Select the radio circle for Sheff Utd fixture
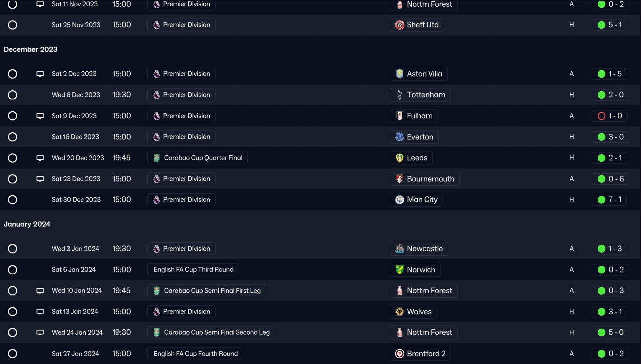Screen dimensions: 641x364 pos(13,25)
